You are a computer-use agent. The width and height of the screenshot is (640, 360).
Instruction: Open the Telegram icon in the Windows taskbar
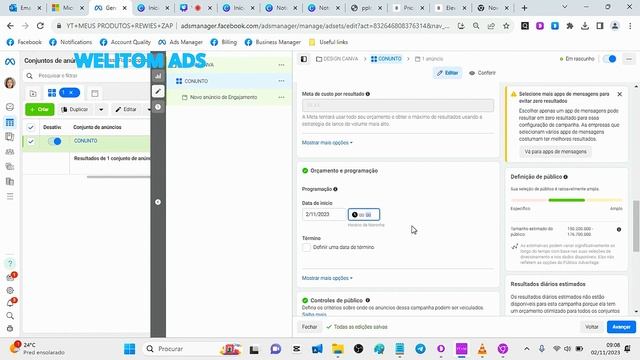click(x=420, y=349)
